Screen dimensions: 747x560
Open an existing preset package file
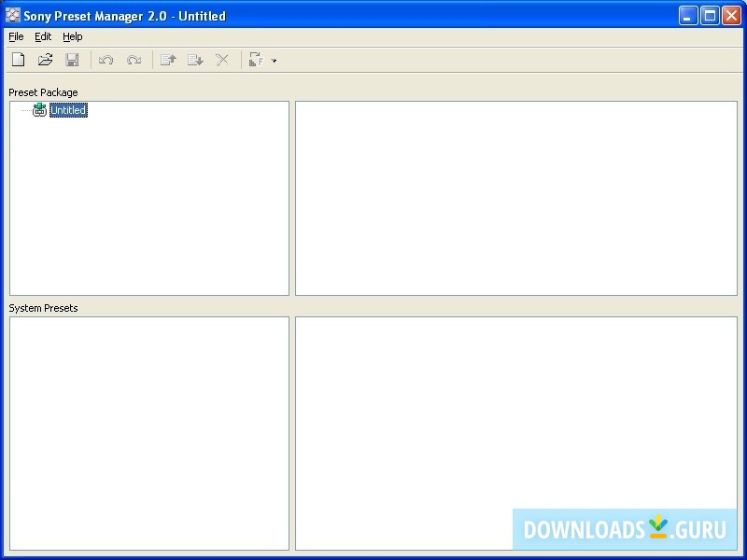45,59
